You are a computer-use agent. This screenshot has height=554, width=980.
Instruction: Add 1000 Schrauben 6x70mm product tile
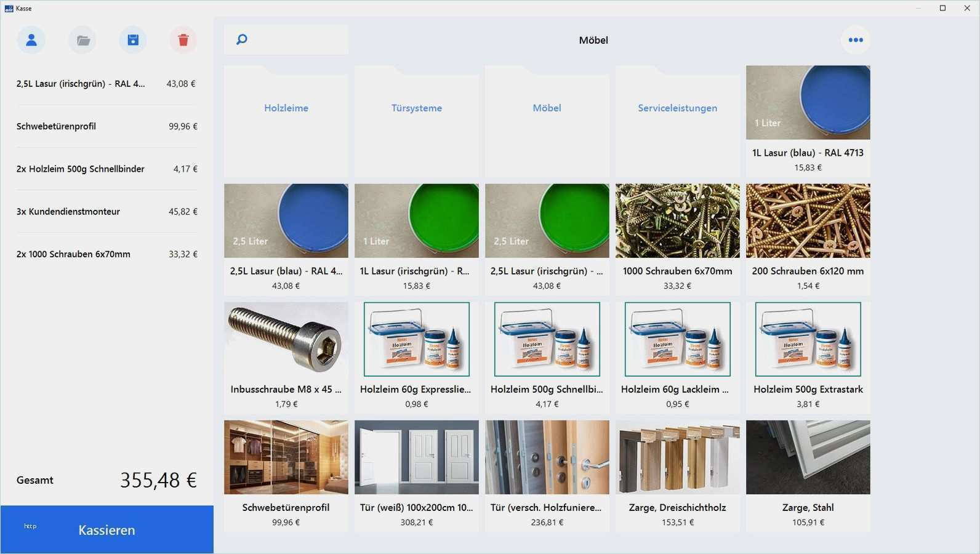678,239
